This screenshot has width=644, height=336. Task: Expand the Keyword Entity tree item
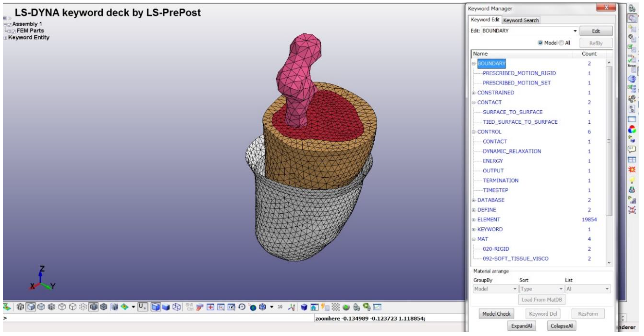point(5,38)
